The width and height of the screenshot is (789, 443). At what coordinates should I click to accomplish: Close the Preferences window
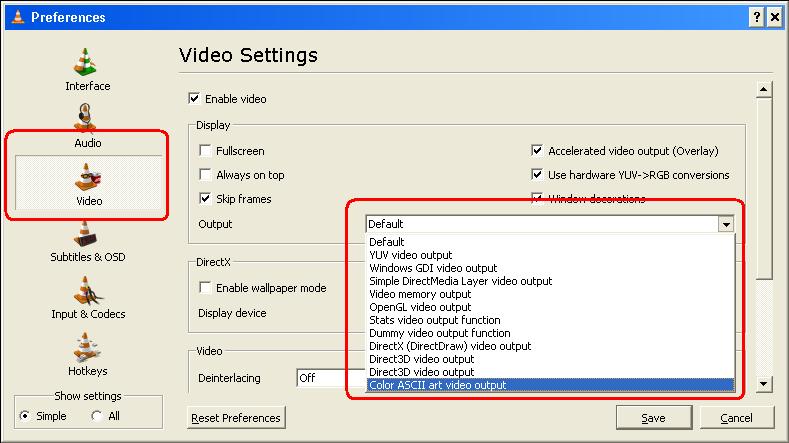tap(775, 17)
